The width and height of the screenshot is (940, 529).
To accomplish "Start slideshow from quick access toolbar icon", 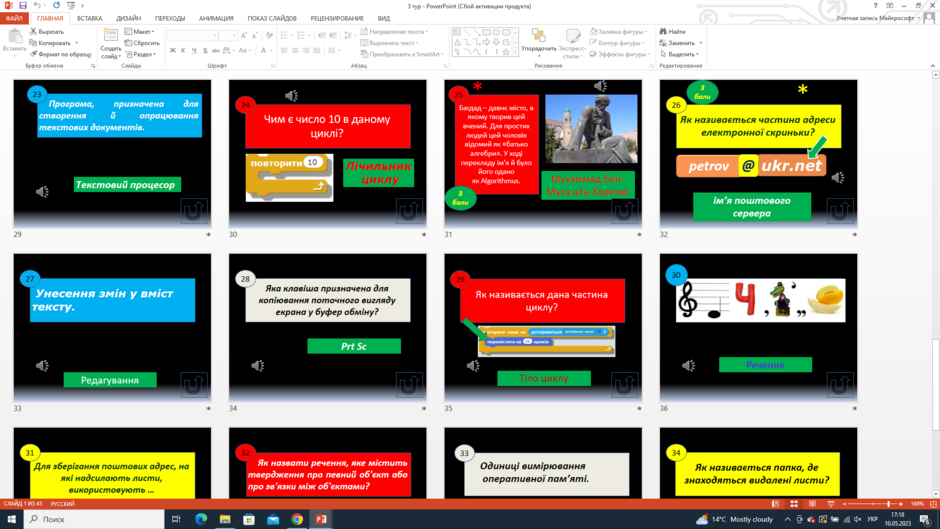I will pos(71,5).
